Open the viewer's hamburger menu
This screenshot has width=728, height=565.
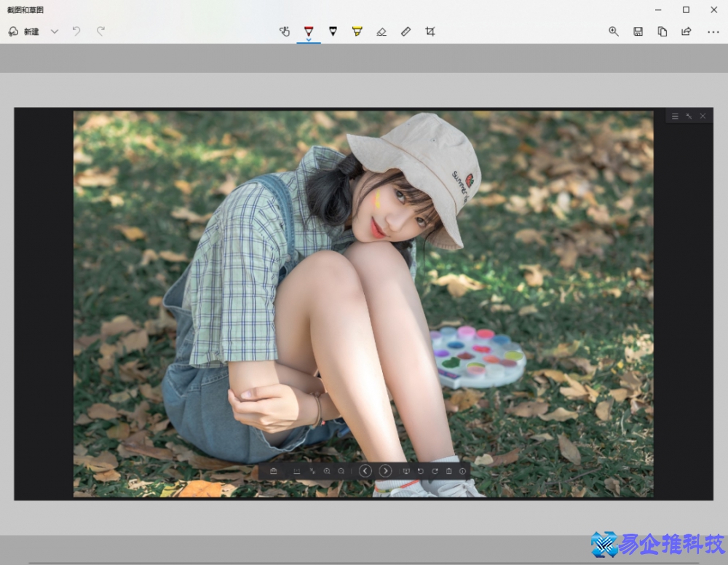tap(675, 116)
